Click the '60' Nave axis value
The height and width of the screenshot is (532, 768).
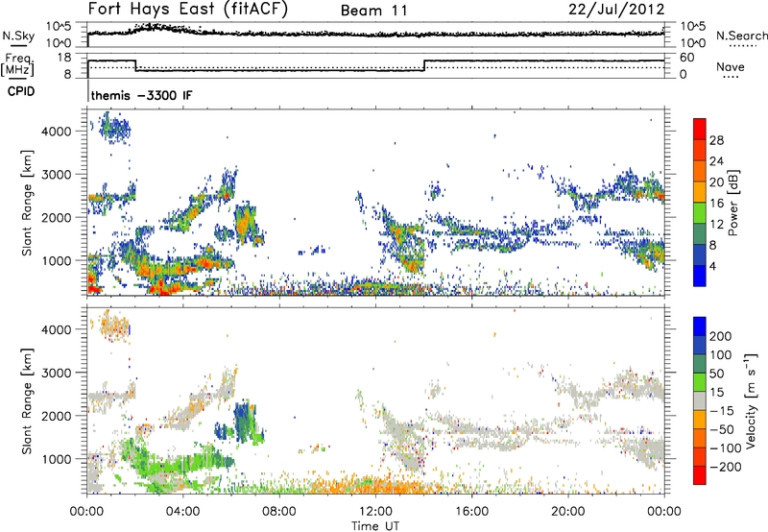click(686, 58)
